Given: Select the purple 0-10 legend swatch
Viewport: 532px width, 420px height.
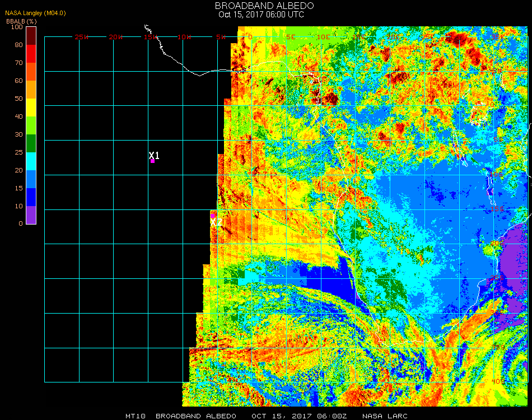Looking at the screenshot, I should click(x=31, y=215).
